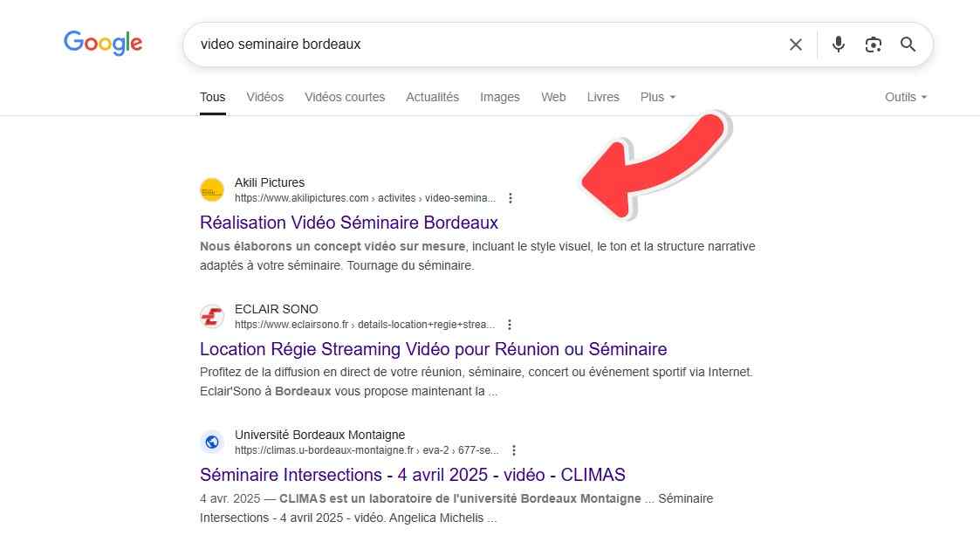Viewport: 980px width, 542px height.
Task: Start a voice search with the microphone icon
Action: pos(838,44)
